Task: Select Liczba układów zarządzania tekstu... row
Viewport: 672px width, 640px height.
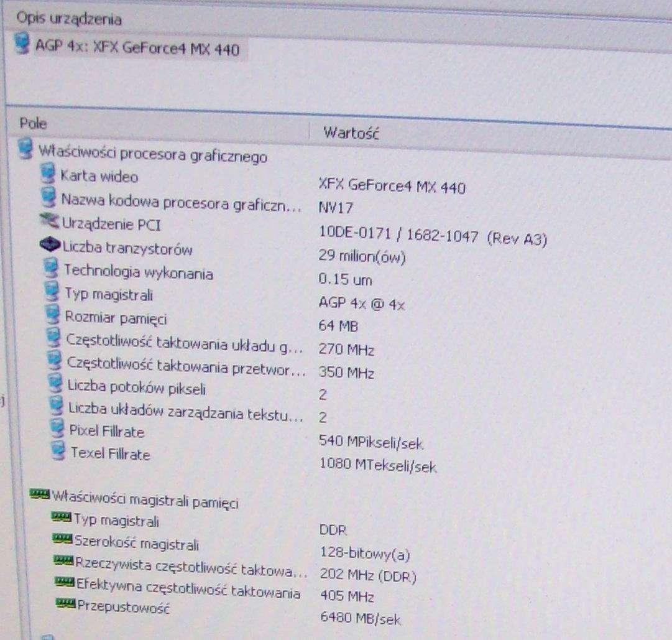Action: tap(186, 412)
